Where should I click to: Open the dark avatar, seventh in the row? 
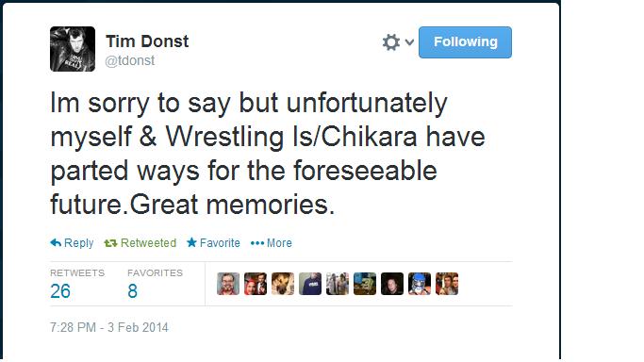(x=392, y=284)
